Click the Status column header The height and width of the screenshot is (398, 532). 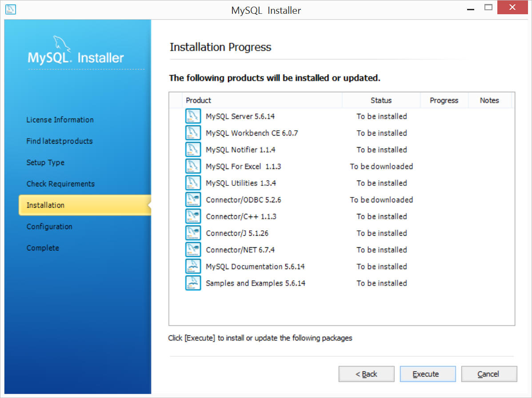[381, 101]
